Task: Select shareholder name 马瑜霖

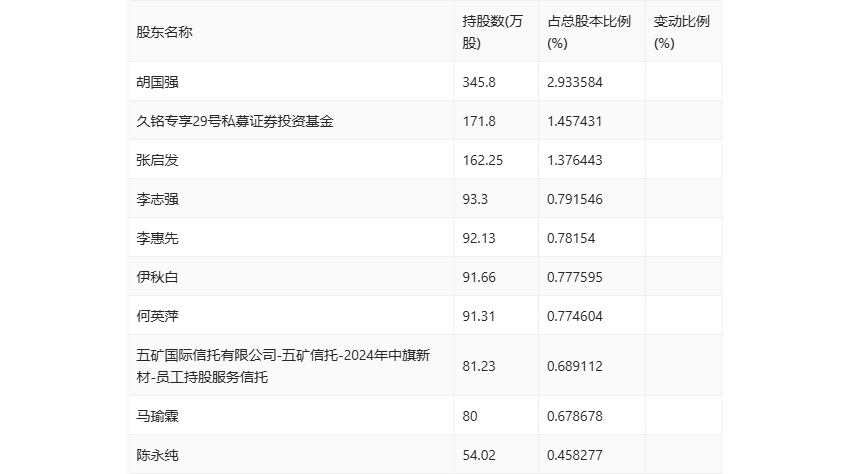Action: click(x=157, y=416)
